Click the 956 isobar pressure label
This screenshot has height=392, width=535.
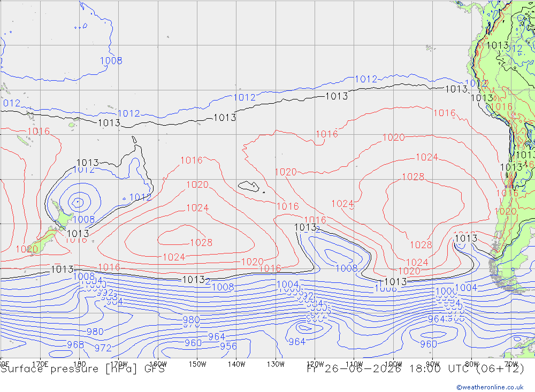click(x=228, y=347)
